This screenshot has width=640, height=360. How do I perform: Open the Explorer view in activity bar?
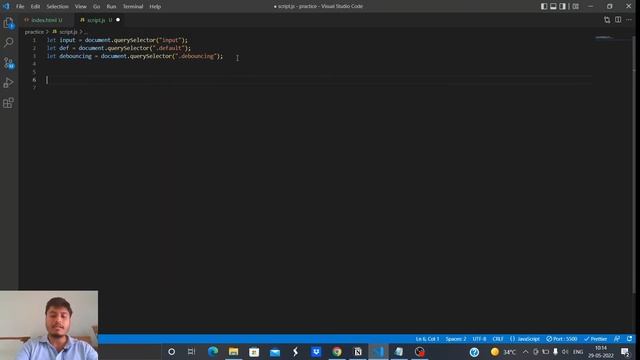[9, 23]
